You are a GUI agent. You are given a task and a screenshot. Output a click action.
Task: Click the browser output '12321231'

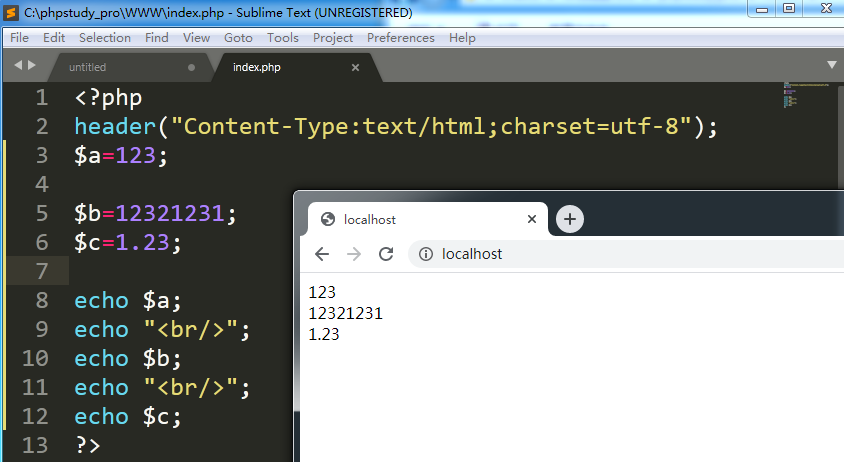[346, 313]
